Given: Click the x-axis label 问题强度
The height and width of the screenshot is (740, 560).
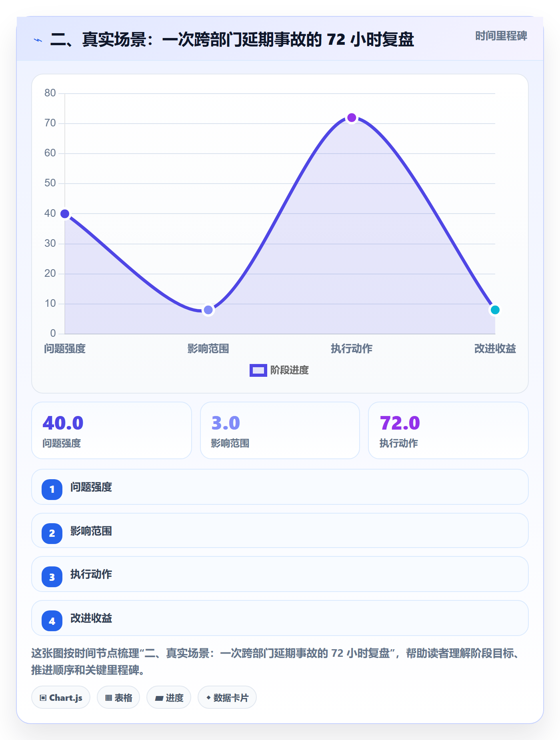Looking at the screenshot, I should 65,349.
